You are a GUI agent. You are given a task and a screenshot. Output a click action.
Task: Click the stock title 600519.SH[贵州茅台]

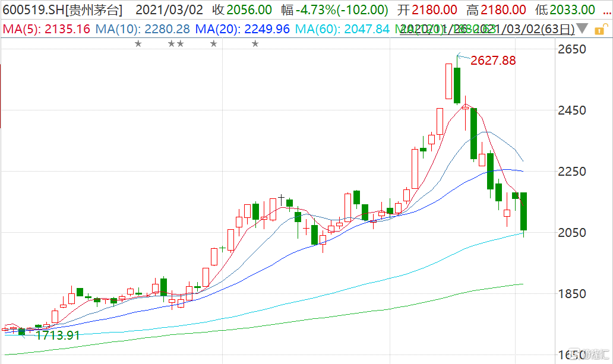pos(63,10)
